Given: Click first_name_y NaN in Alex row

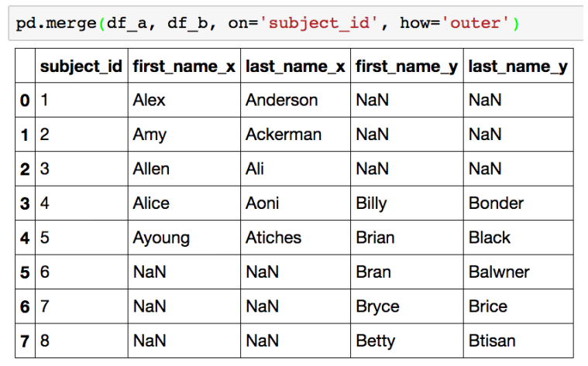Looking at the screenshot, I should tap(407, 100).
